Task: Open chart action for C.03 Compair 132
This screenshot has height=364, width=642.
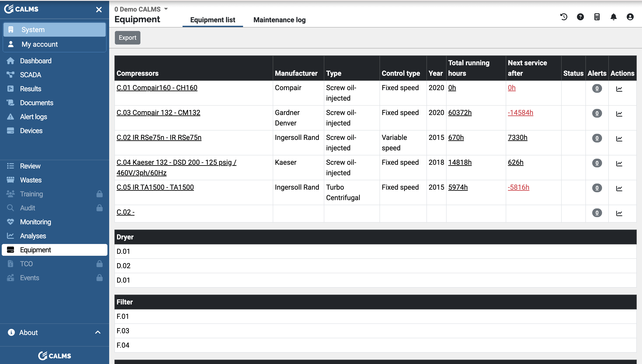Action: pyautogui.click(x=619, y=113)
